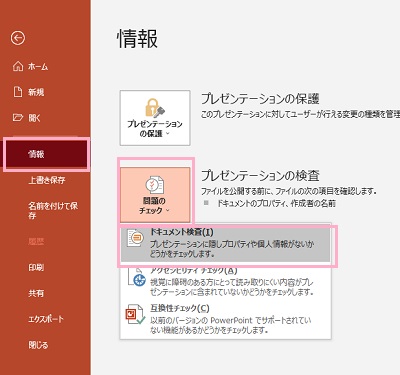The width and height of the screenshot is (400, 375).
Task: Click the home icon next to ホーム
Action: point(18,66)
